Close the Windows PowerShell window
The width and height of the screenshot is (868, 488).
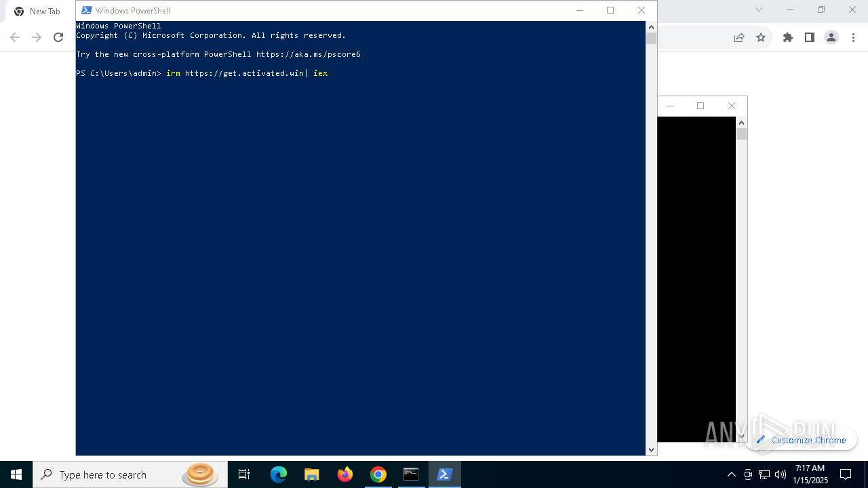click(x=642, y=10)
